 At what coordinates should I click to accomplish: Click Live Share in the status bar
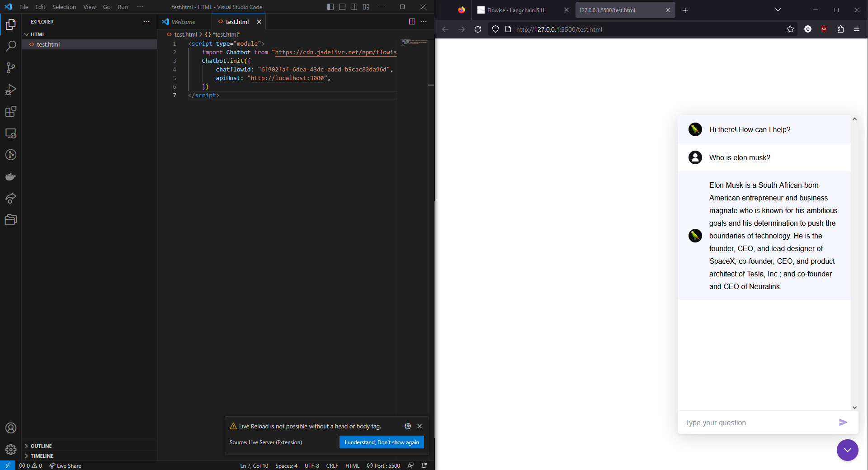click(x=65, y=465)
